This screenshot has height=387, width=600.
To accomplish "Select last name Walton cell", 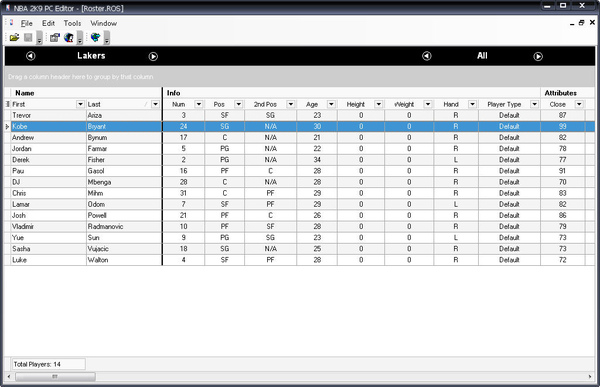I will 124,260.
